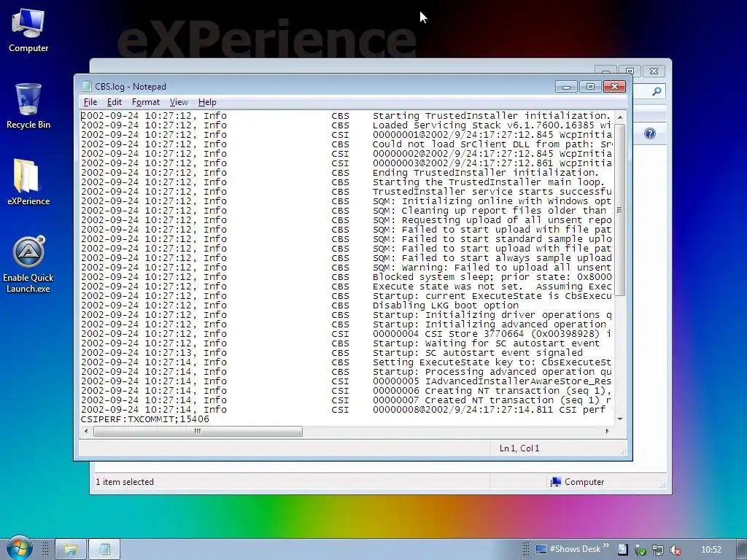Viewport: 747px width, 560px height.
Task: Click the Computer icon in Explorer status bar
Action: click(555, 482)
